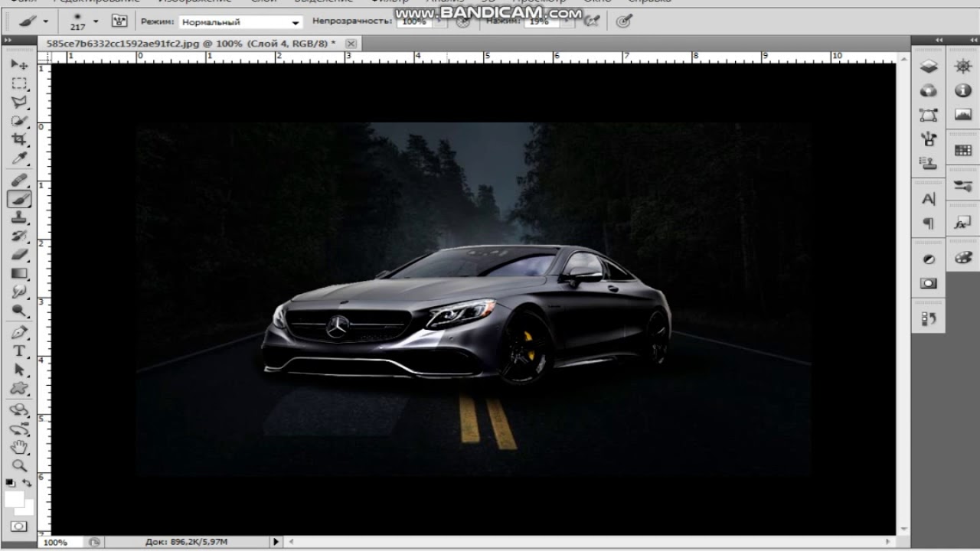Open the Layers panel
This screenshot has width=980, height=551.
(929, 67)
